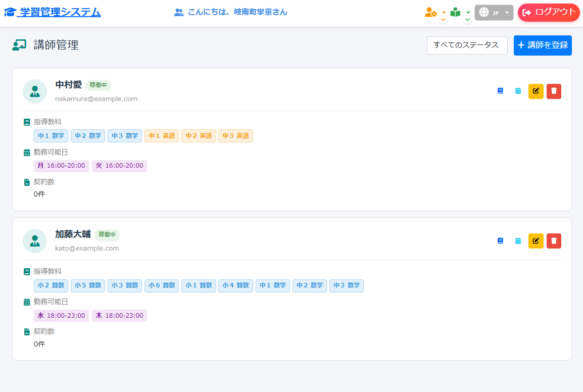The image size is (583, 392).
Task: Click the ログアウト button
Action: point(549,13)
